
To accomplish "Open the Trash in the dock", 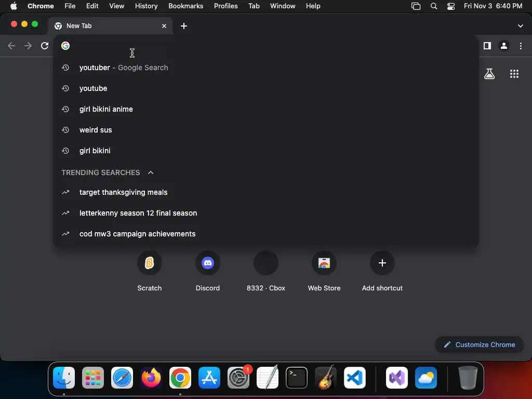I will [468, 378].
